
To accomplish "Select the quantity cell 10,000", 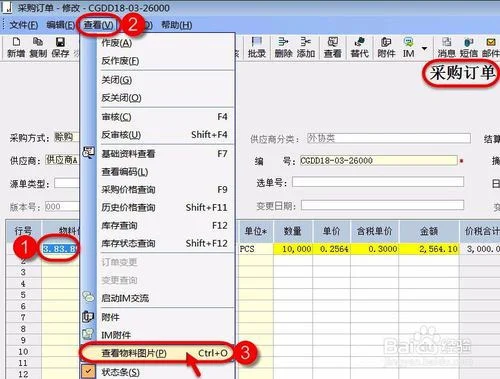I will coord(293,249).
